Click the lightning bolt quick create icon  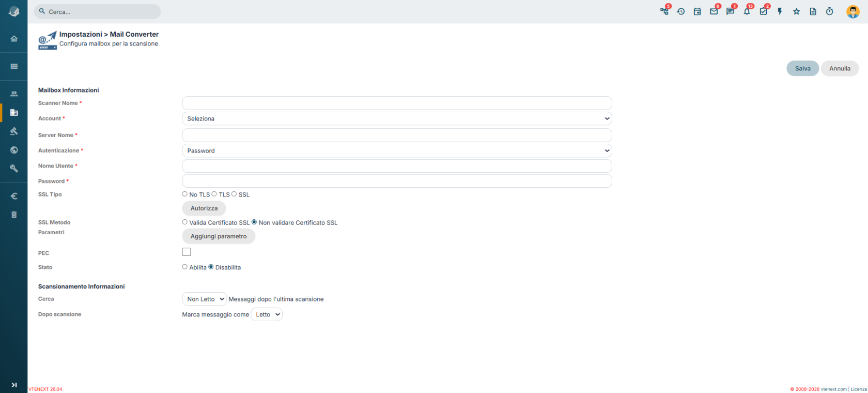pos(780,11)
